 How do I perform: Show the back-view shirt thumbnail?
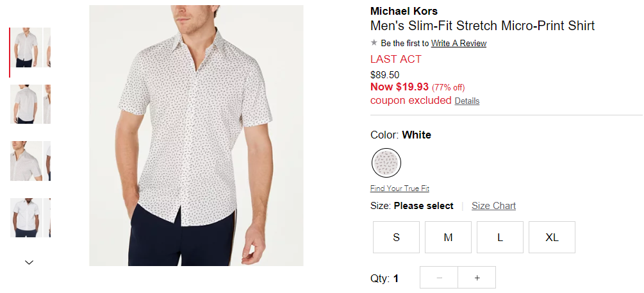pyautogui.click(x=26, y=105)
